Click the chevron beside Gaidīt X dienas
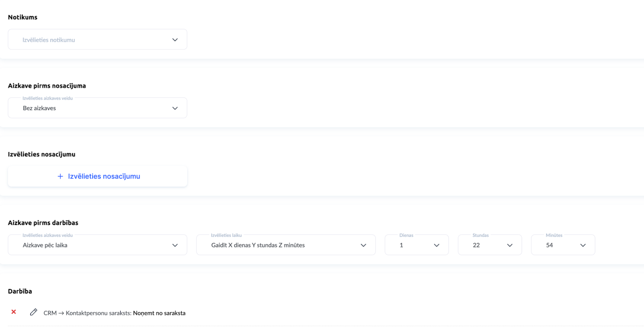The image size is (644, 330). [x=363, y=245]
